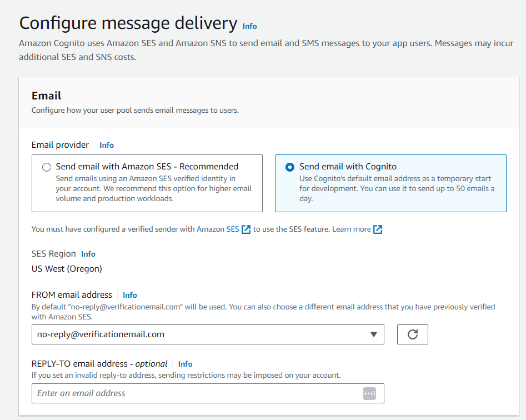Click the external link icon after Learn more
Viewport: 526px width, 420px height.
pos(378,229)
